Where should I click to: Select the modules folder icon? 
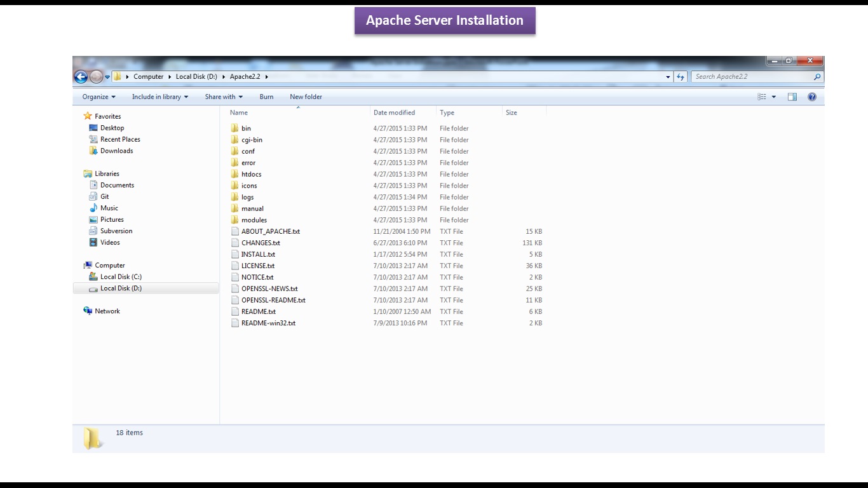(235, 220)
